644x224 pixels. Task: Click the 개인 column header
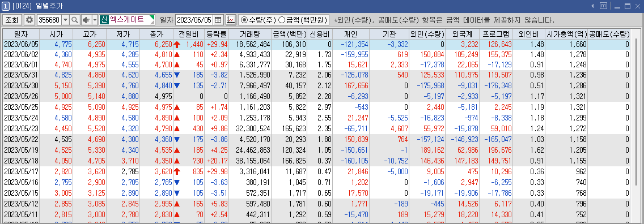tap(351, 33)
